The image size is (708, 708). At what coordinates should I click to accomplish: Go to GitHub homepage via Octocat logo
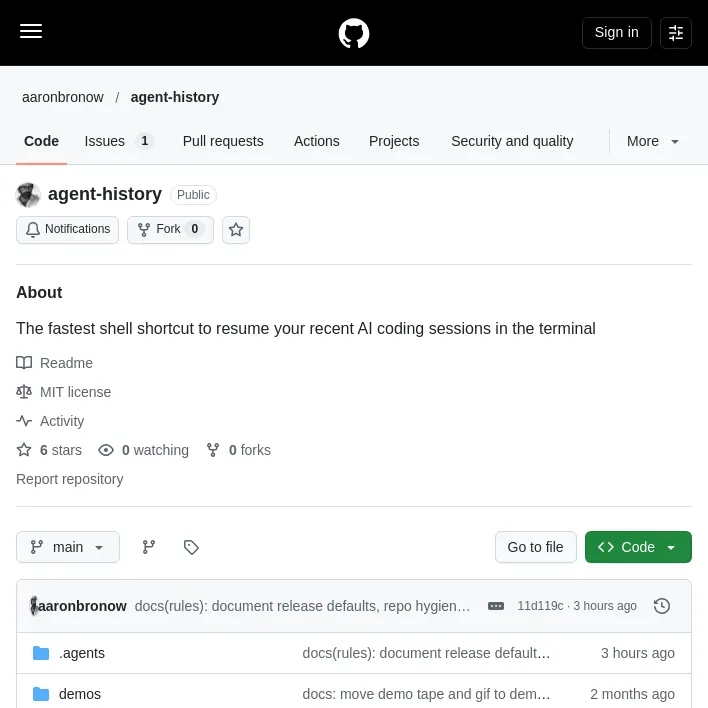[354, 33]
